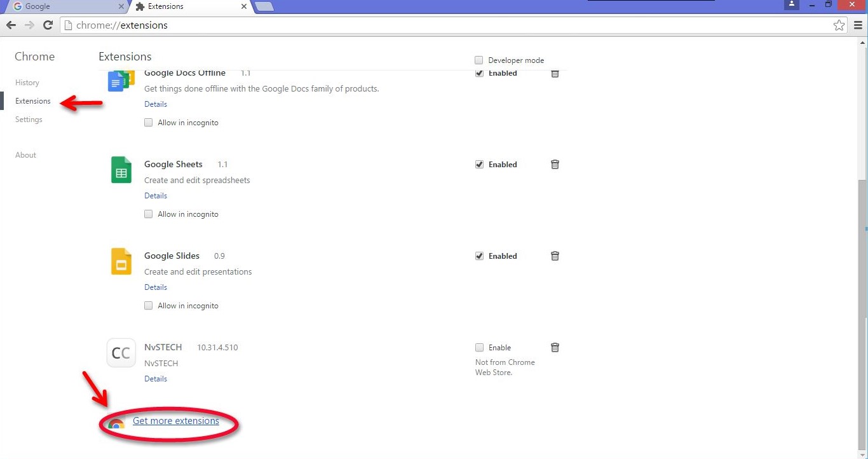Viewport: 868px width, 459px height.
Task: Open Details for Google Docs Offline
Action: click(156, 104)
